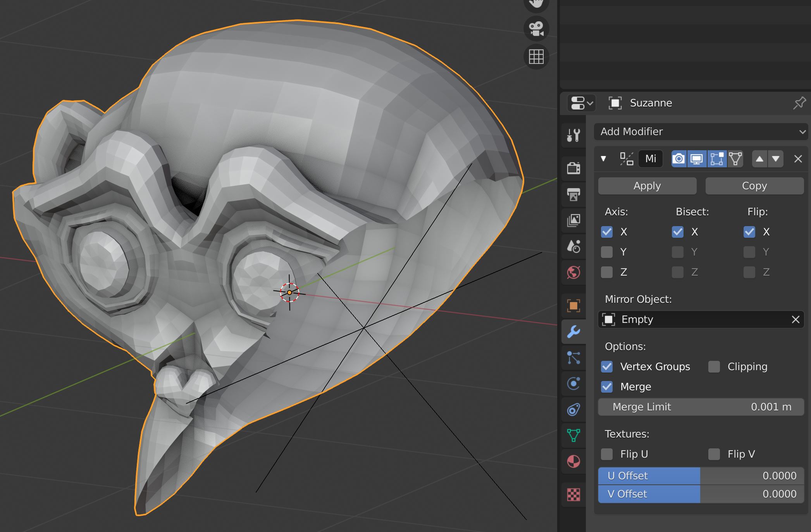This screenshot has width=811, height=532.
Task: Open the Output properties tab
Action: click(x=573, y=194)
